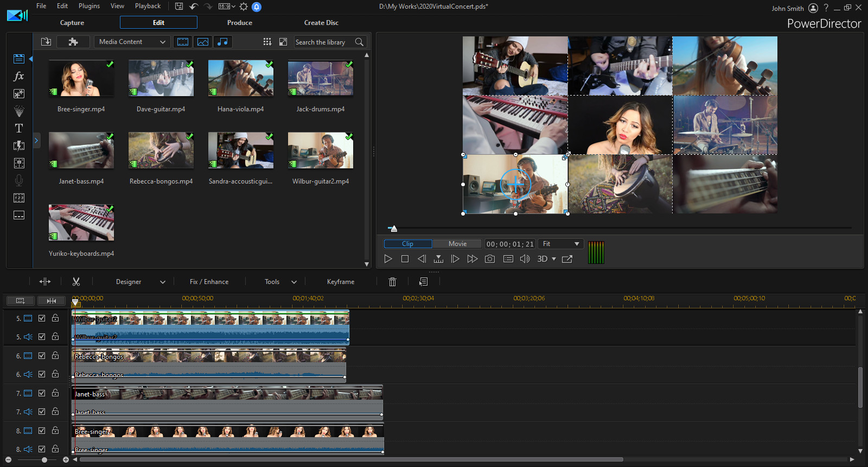Show only audio files filter icon

[222, 42]
